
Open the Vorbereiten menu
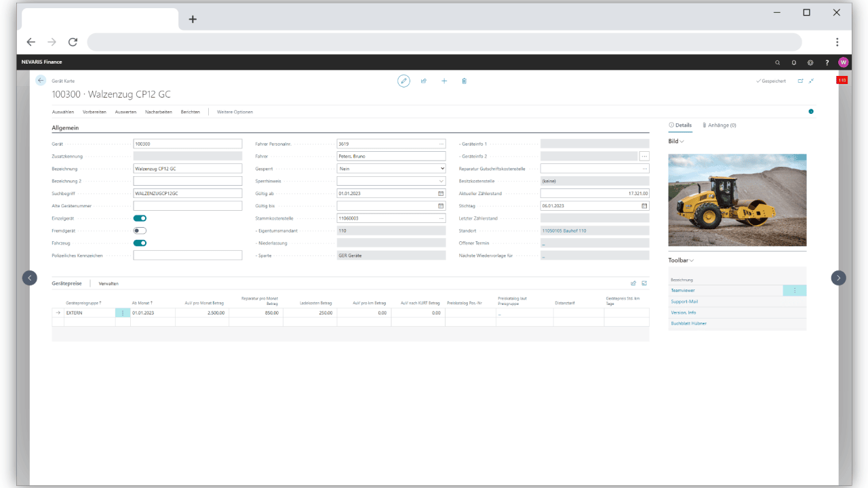[95, 112]
